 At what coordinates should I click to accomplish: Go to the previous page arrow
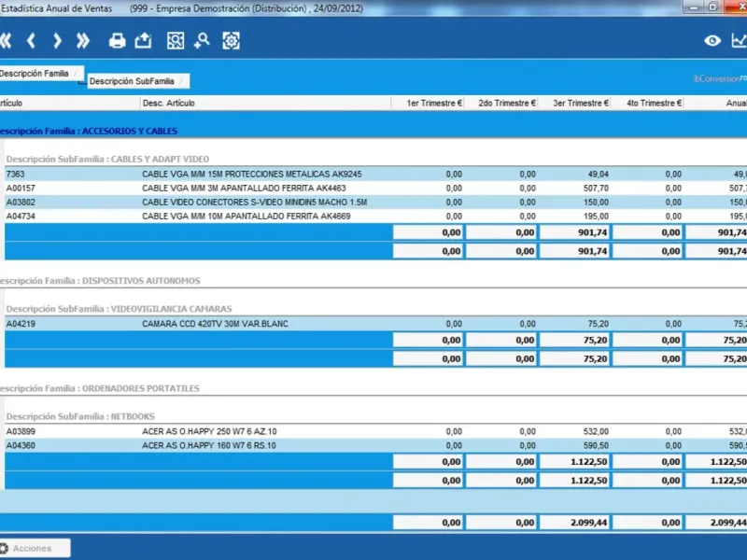coord(32,41)
